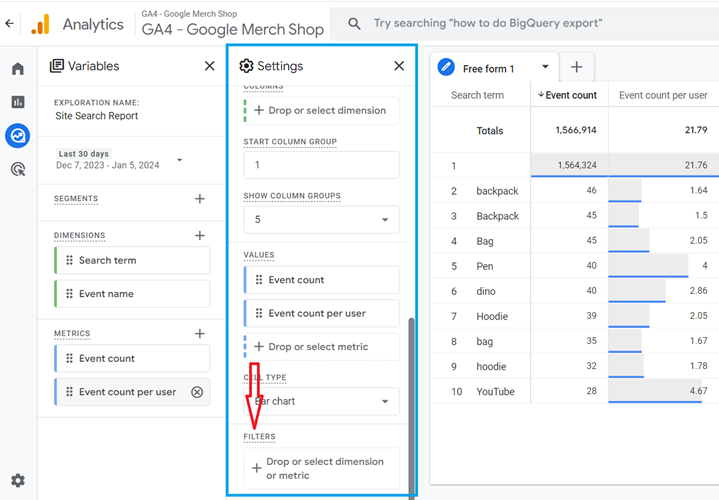719x500 pixels.
Task: Sort by Event count column header
Action: [568, 95]
